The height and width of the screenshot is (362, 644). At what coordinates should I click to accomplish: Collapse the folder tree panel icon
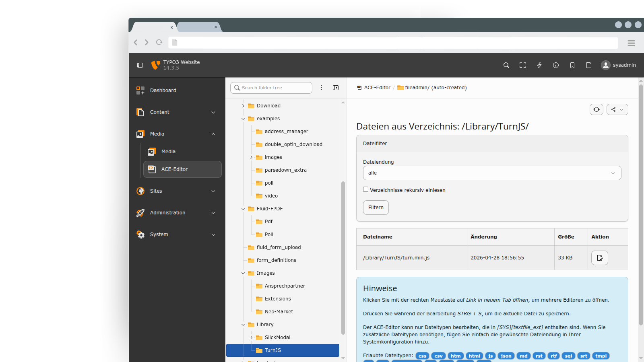pyautogui.click(x=336, y=88)
